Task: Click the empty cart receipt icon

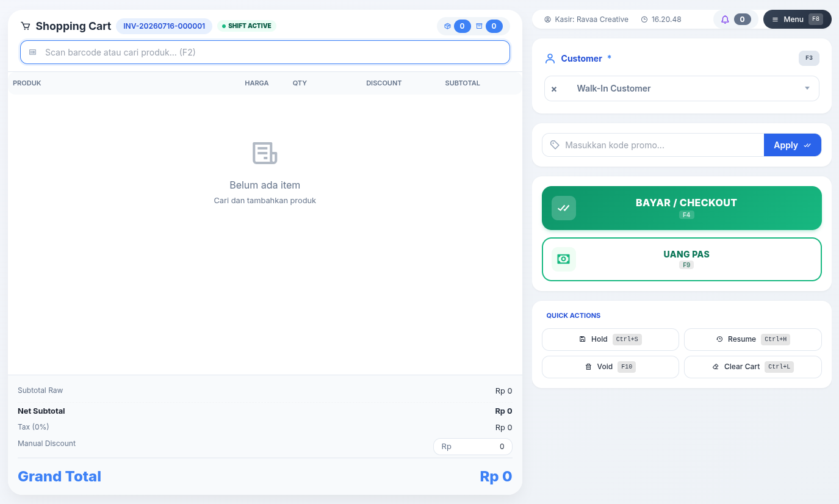Action: coord(265,153)
